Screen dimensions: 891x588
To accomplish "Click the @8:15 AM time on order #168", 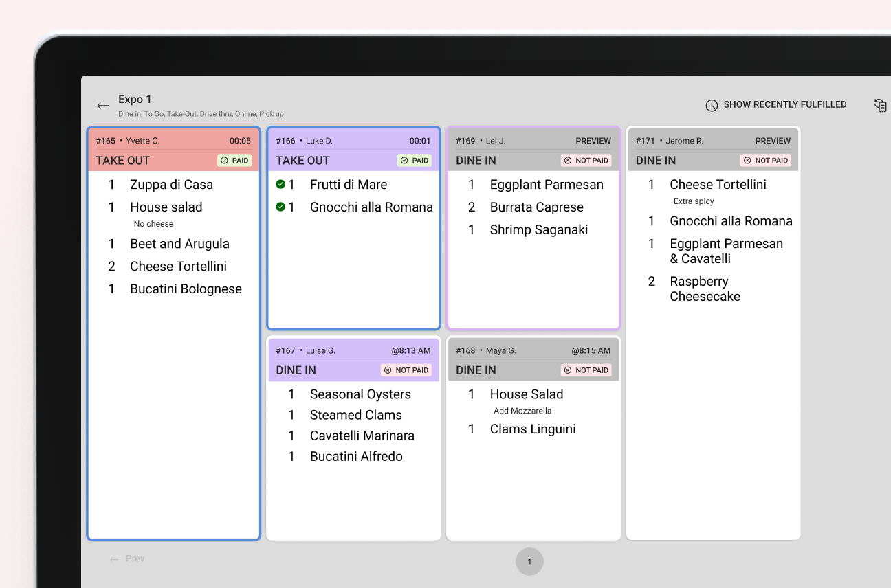I will click(591, 350).
